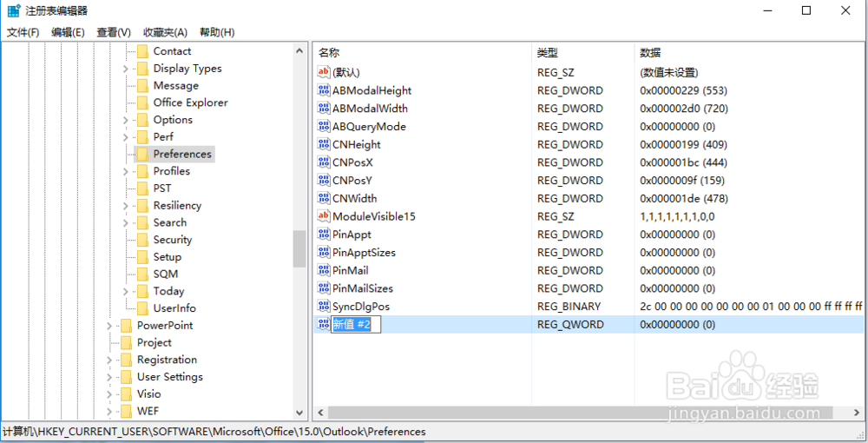The width and height of the screenshot is (868, 443).
Task: Click the CNPosY value icon
Action: (324, 180)
